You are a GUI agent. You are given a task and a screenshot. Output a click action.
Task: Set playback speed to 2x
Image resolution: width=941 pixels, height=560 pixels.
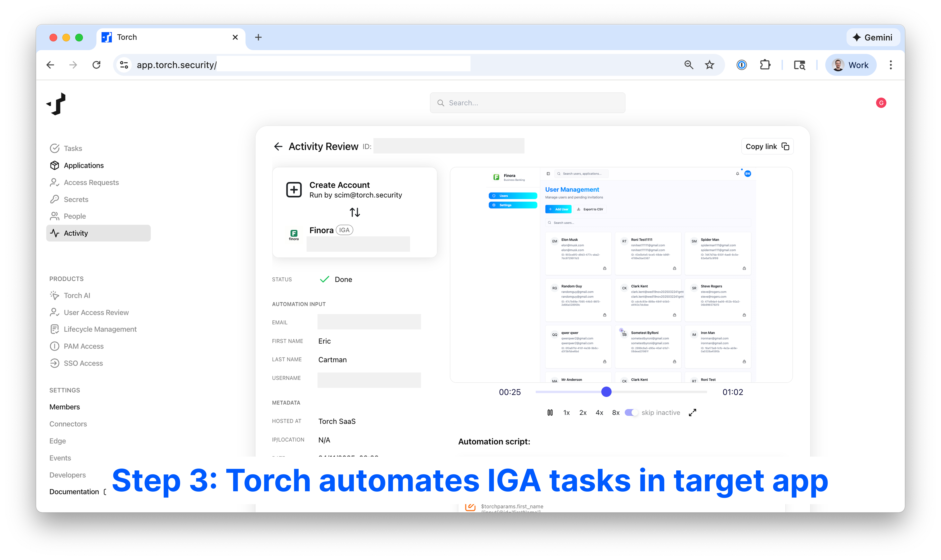(583, 412)
